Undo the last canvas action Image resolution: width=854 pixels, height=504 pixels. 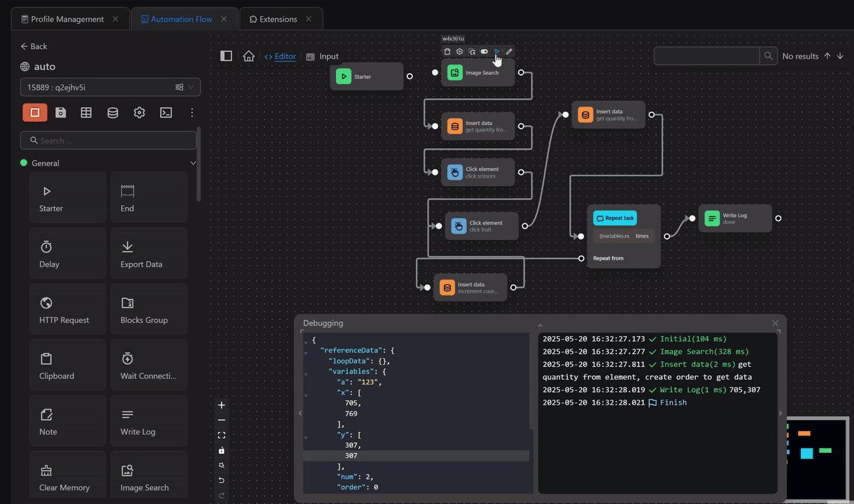pos(221,480)
